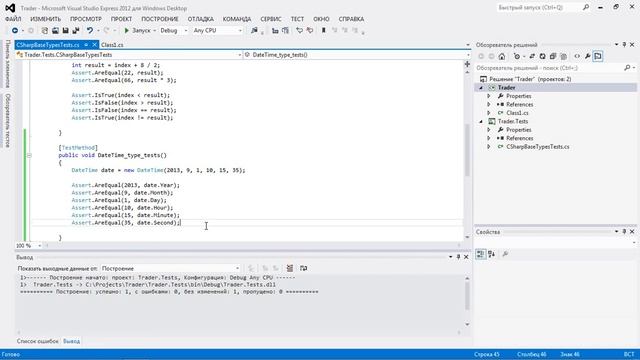
Task: Expand References under Trader.Tests project
Action: 489,138
